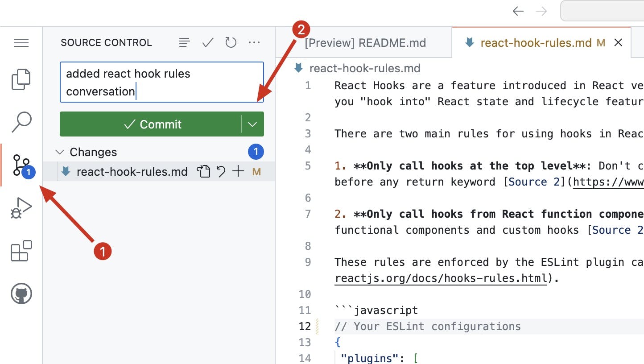Click line 3 There are two main rules
This screenshot has height=364, width=644.
pyautogui.click(x=489, y=134)
